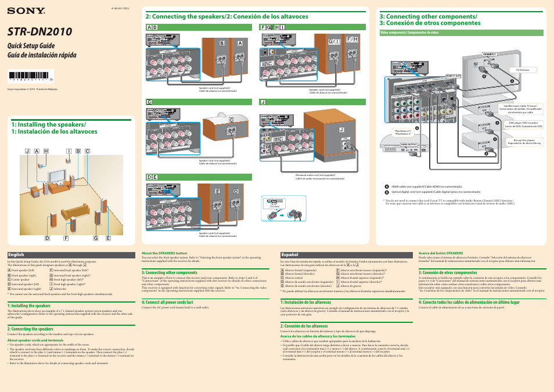
Task: Click the "Blu-ray Disc player" callout
Action: pyautogui.click(x=524, y=142)
